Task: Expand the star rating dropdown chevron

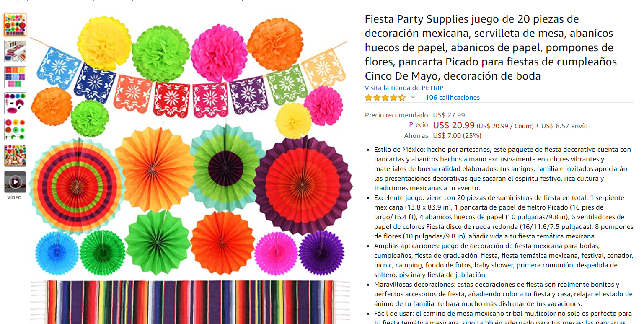Action: 413,97
